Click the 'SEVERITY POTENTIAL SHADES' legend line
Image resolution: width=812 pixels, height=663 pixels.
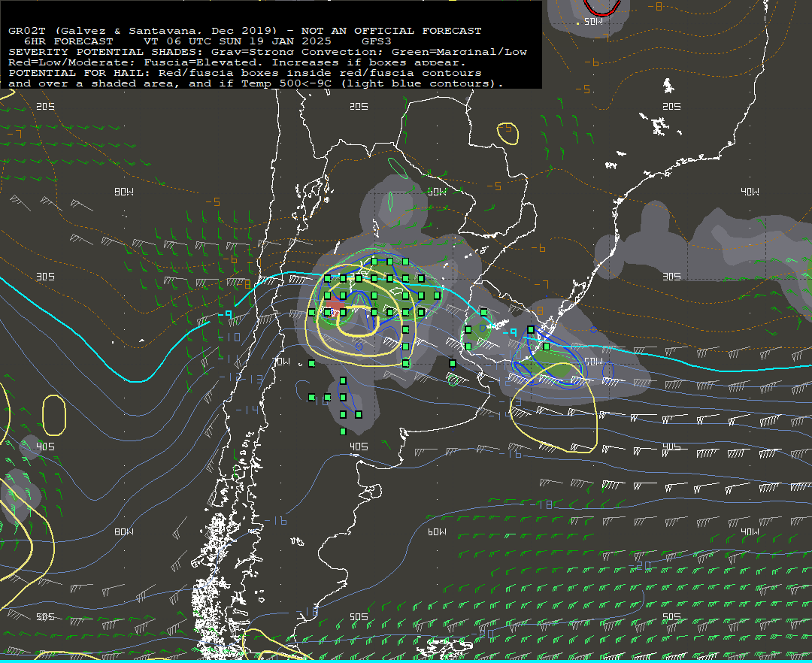268,52
